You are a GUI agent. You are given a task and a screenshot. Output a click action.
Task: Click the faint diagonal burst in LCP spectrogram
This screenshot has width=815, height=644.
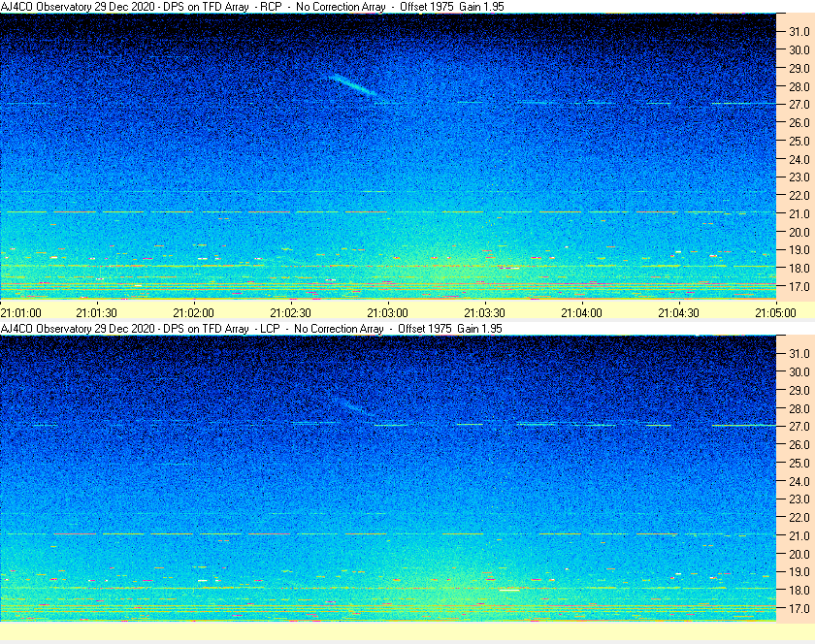356,407
